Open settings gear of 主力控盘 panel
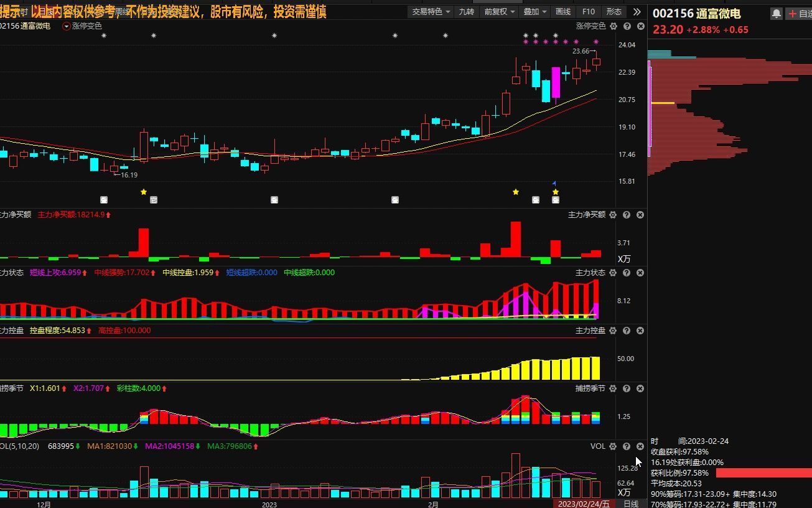 pyautogui.click(x=614, y=331)
